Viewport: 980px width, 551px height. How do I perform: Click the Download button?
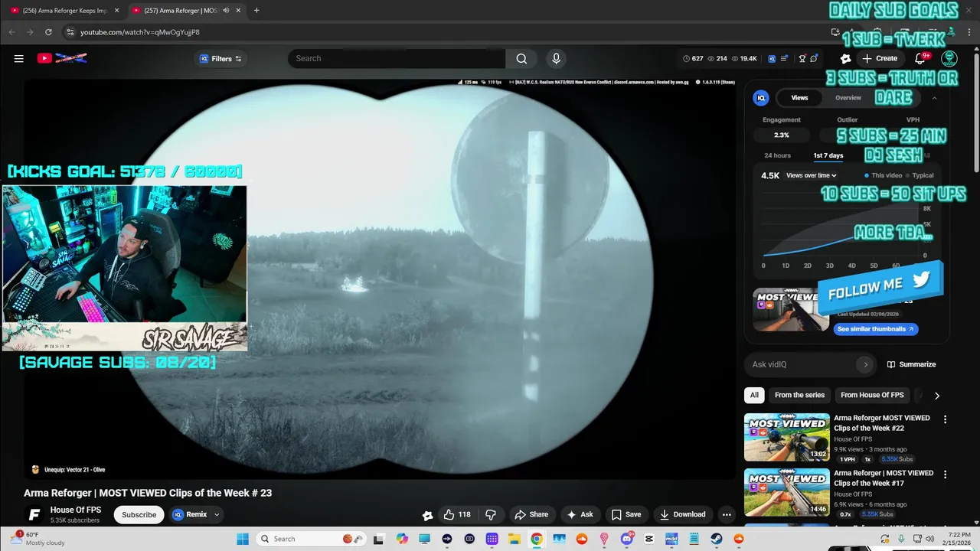682,514
